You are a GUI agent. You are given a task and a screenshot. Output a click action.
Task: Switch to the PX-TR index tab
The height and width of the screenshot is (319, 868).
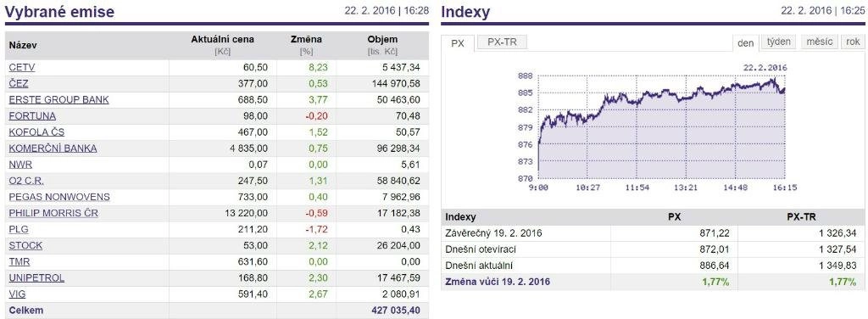pos(502,42)
